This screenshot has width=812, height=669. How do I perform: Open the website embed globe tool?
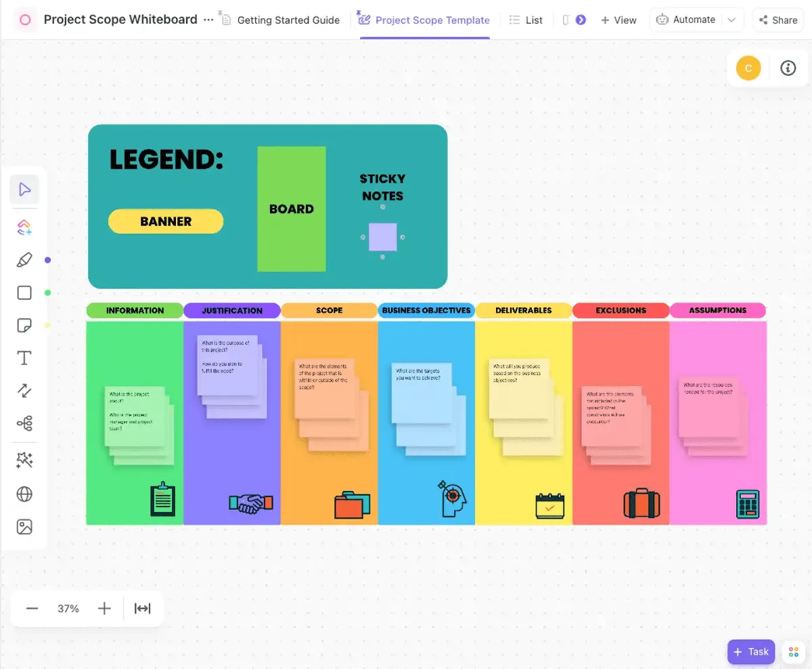(24, 494)
